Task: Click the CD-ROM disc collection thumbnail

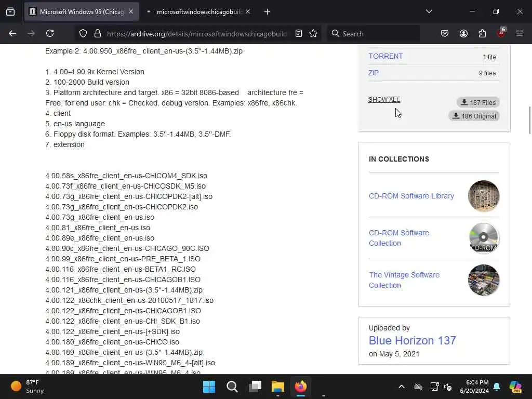Action: 484,238
